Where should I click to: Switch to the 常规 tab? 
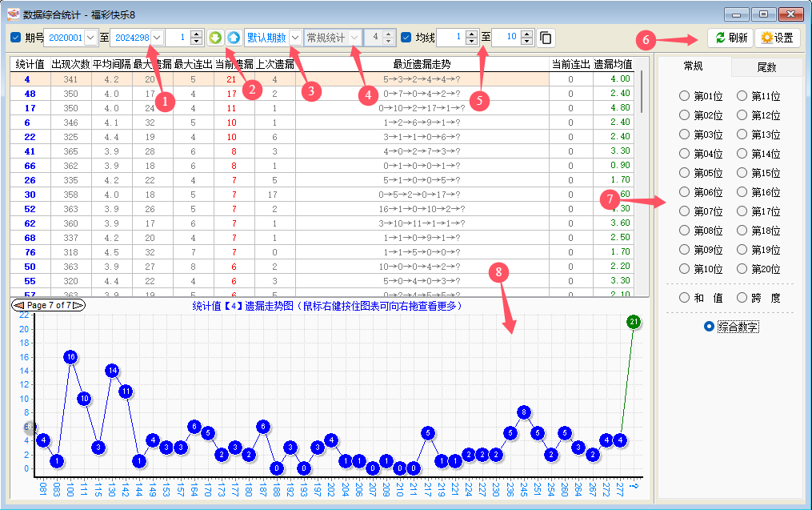click(x=693, y=66)
